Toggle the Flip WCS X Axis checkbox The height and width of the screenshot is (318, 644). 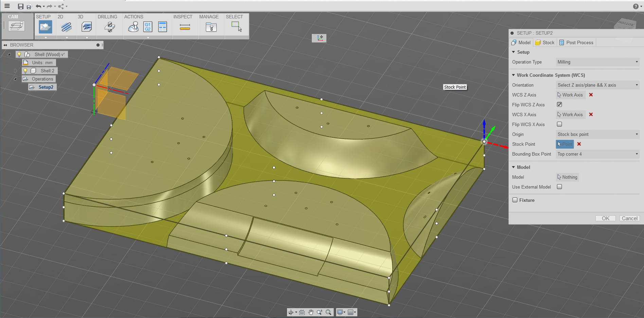(x=559, y=124)
